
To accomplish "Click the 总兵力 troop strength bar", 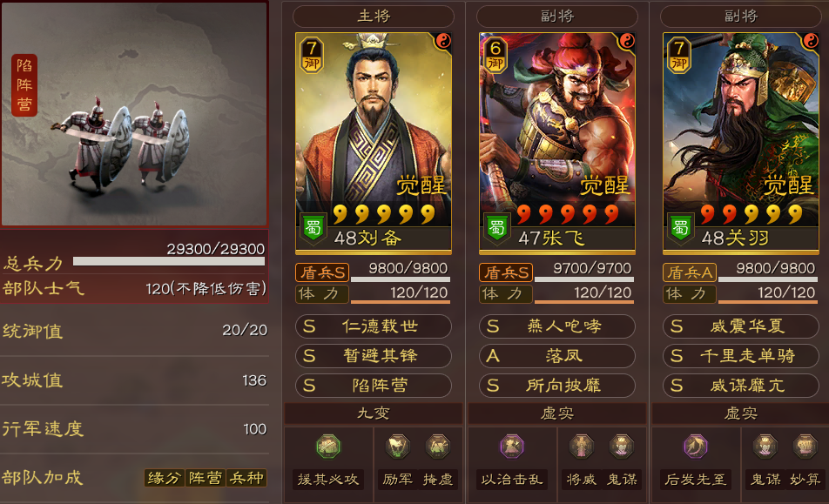I will coord(169,261).
